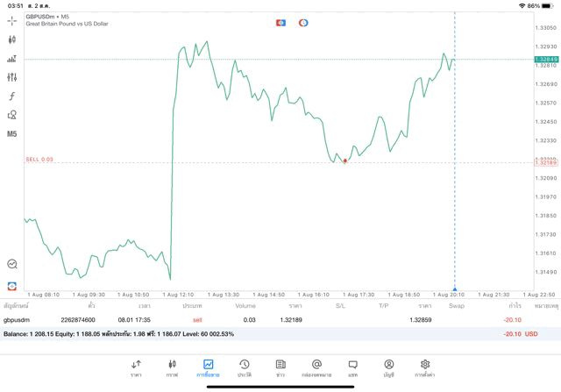The image size is (561, 392).
Task: Open the drawing shapes objects tool
Action: [x=12, y=115]
